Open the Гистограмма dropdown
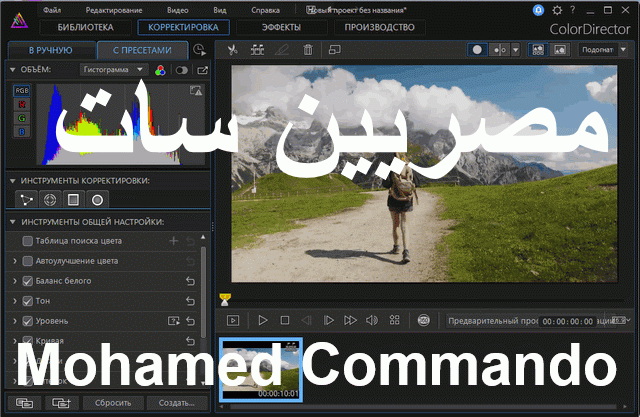640x417 pixels. point(113,70)
